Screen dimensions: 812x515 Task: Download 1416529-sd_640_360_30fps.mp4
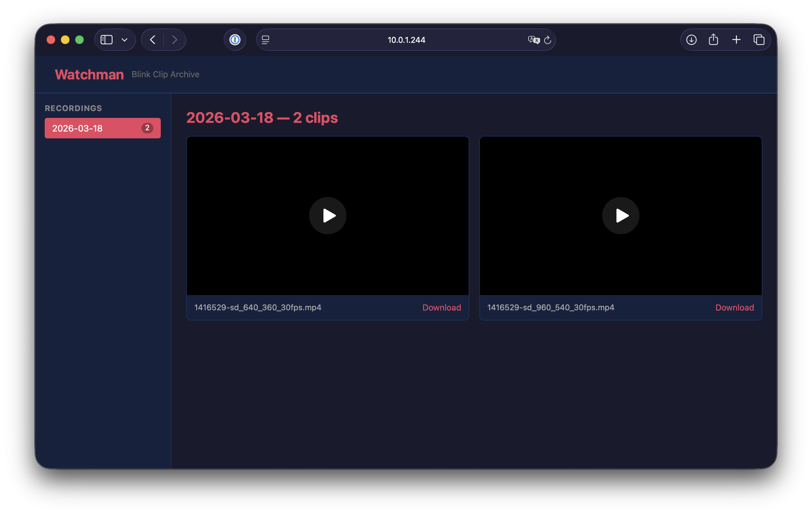tap(441, 307)
